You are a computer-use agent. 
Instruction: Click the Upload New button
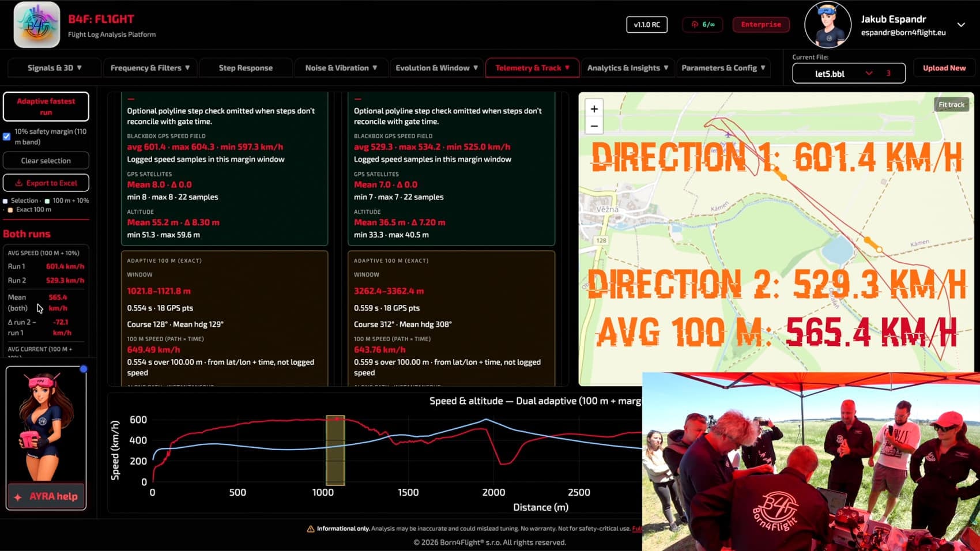coord(944,68)
